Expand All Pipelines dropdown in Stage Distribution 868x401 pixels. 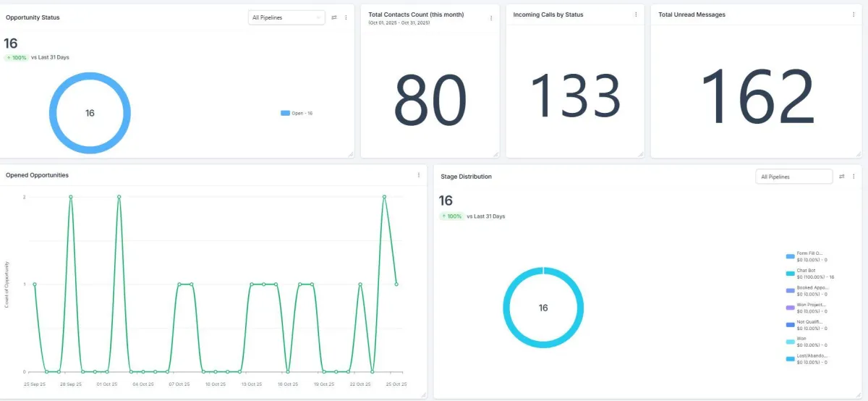point(793,177)
